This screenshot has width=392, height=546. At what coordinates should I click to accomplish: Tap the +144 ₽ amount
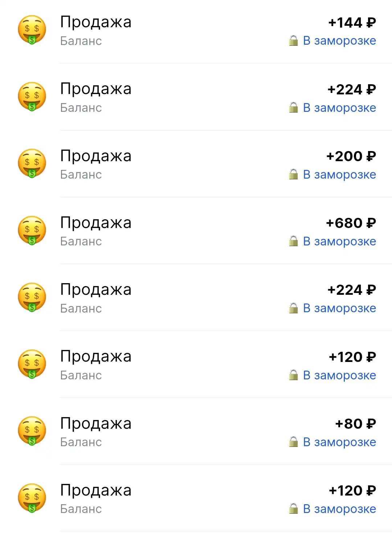pos(352,23)
